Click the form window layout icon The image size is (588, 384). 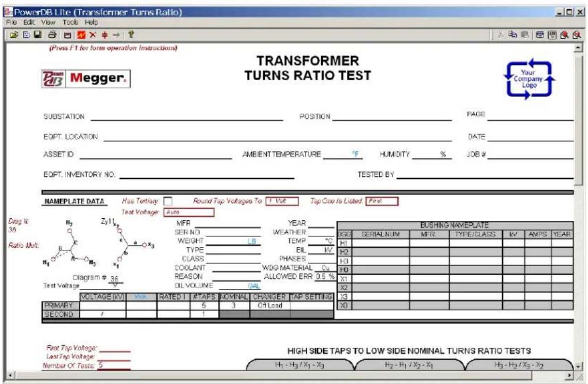pyautogui.click(x=540, y=35)
